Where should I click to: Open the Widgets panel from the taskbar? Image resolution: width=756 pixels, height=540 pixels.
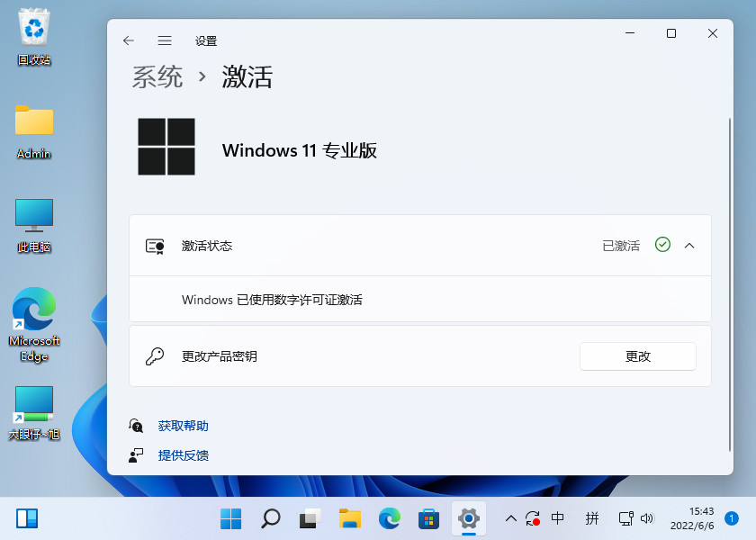tap(27, 518)
